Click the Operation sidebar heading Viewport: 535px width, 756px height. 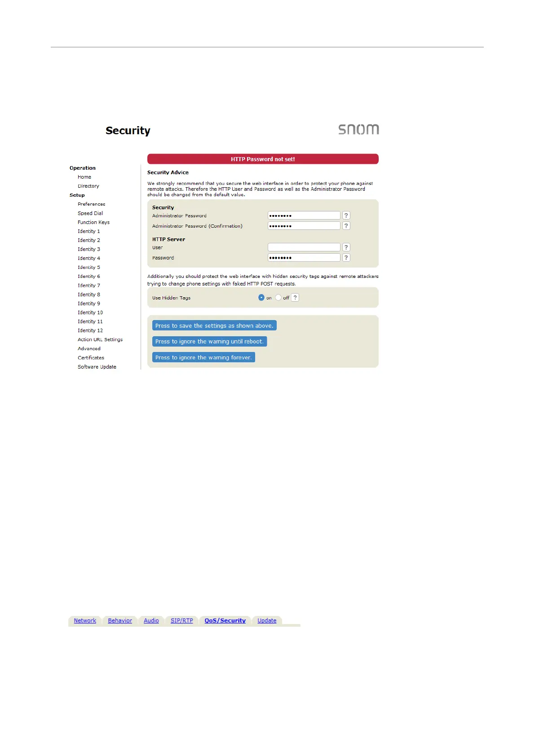pyautogui.click(x=83, y=168)
